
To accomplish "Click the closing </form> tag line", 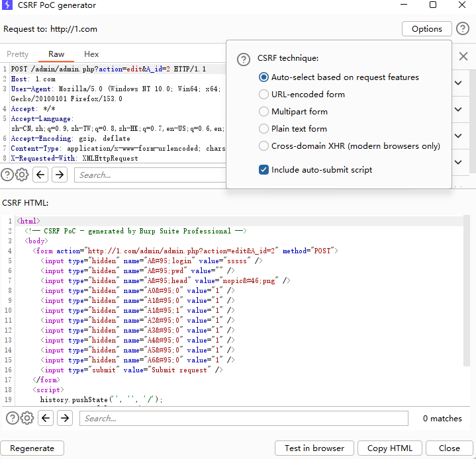I will click(x=46, y=380).
